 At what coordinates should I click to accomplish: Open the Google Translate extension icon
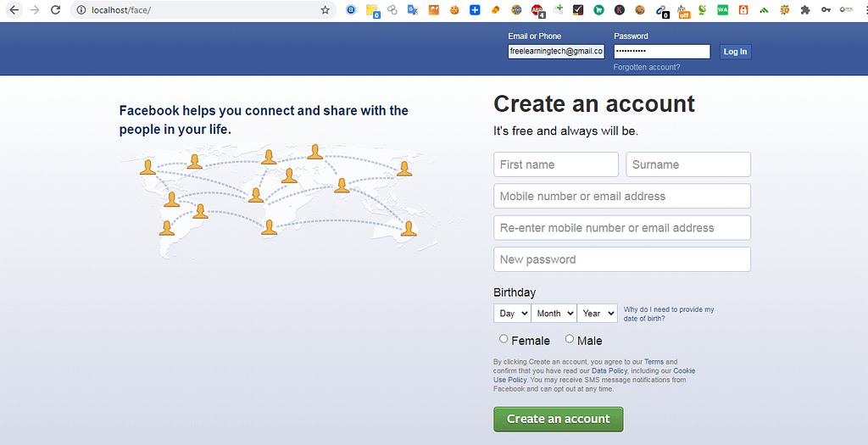click(x=413, y=9)
